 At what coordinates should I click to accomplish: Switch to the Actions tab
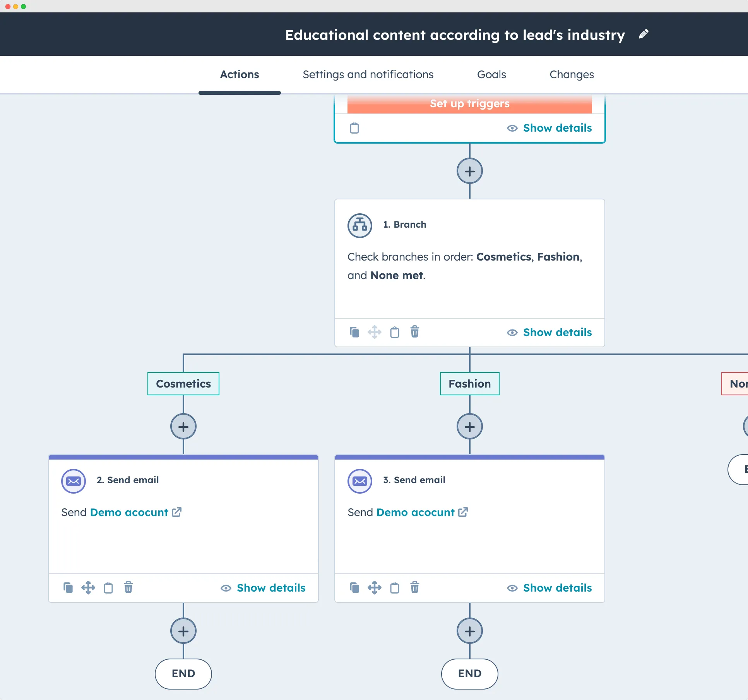[x=240, y=74]
